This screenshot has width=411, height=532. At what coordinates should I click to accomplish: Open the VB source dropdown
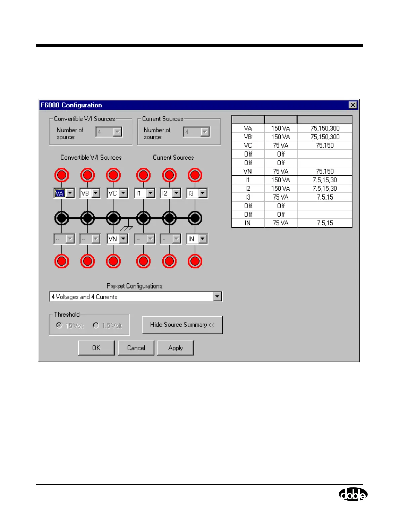coord(96,193)
